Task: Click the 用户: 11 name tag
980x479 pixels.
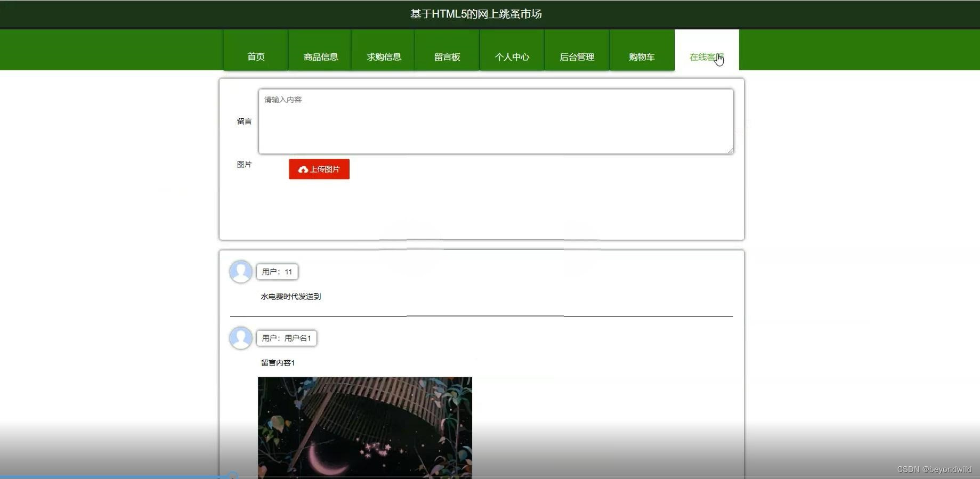Action: [277, 272]
